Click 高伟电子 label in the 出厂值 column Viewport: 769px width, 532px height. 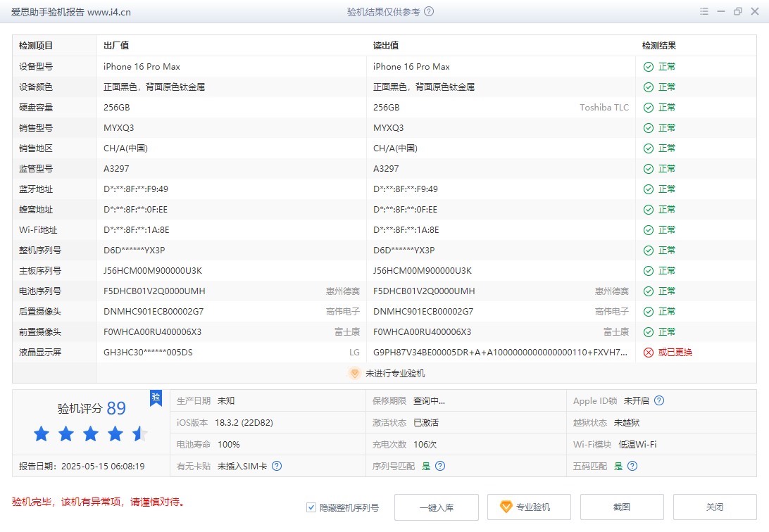(x=343, y=312)
